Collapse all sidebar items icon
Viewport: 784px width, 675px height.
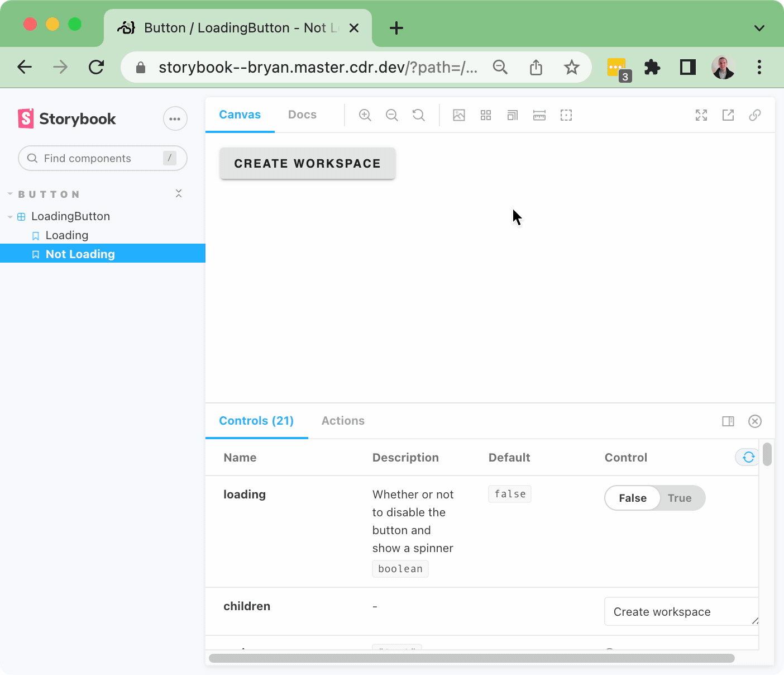click(179, 193)
